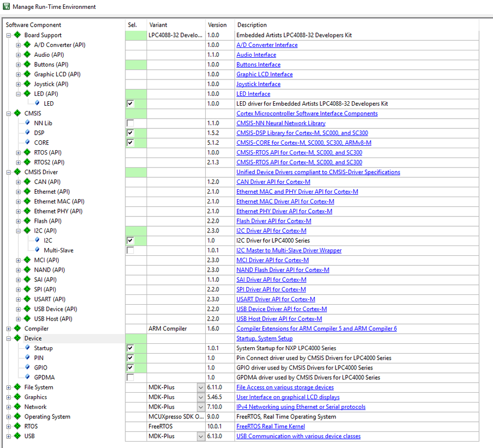
Task: Click the Compiler group diamond icon
Action: pos(18,328)
